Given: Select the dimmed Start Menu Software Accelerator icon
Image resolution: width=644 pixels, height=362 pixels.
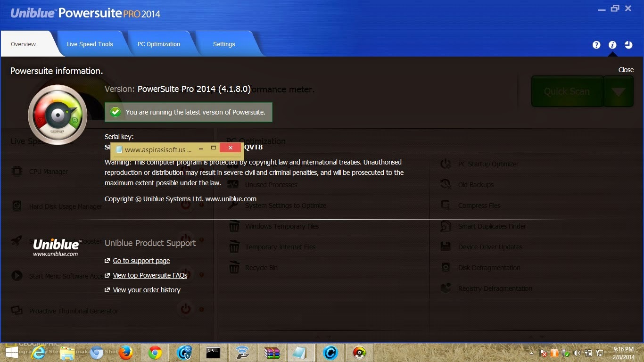Looking at the screenshot, I should coord(17,276).
